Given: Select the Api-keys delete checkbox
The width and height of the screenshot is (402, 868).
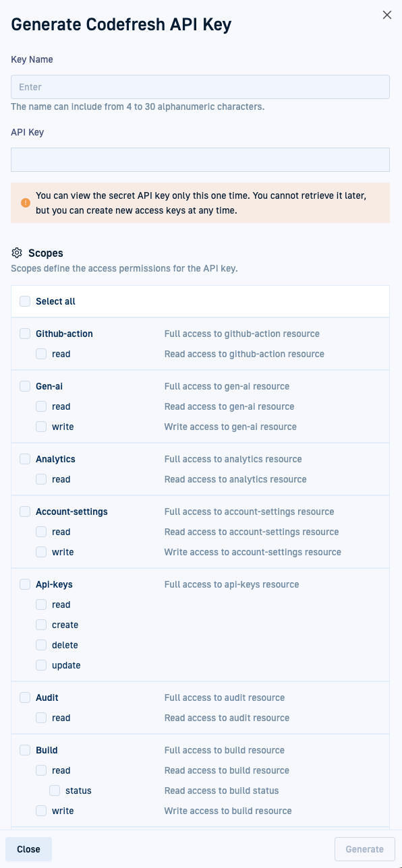Looking at the screenshot, I should point(41,645).
